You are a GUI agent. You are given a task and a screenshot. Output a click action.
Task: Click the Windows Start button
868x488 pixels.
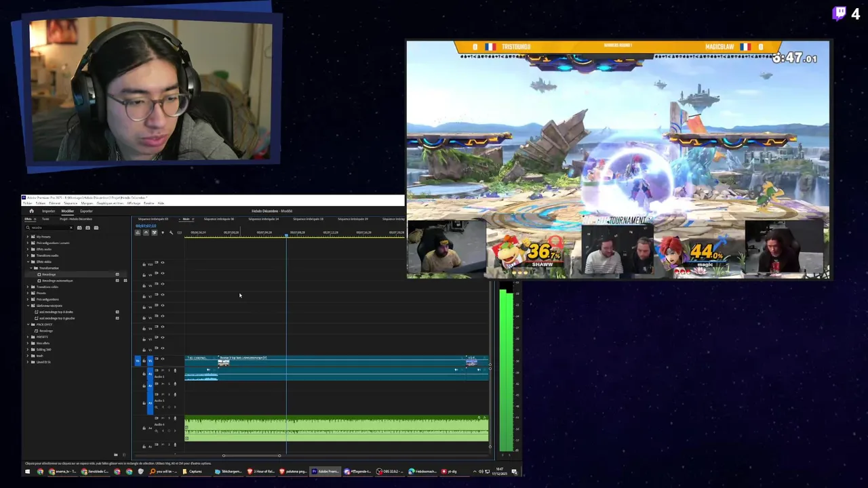tap(27, 471)
